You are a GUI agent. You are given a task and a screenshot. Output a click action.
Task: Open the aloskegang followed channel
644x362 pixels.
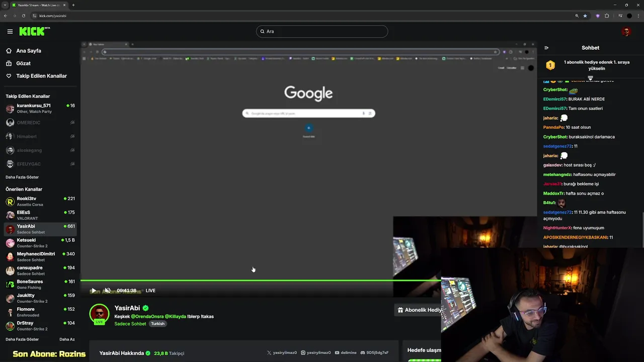coord(40,150)
